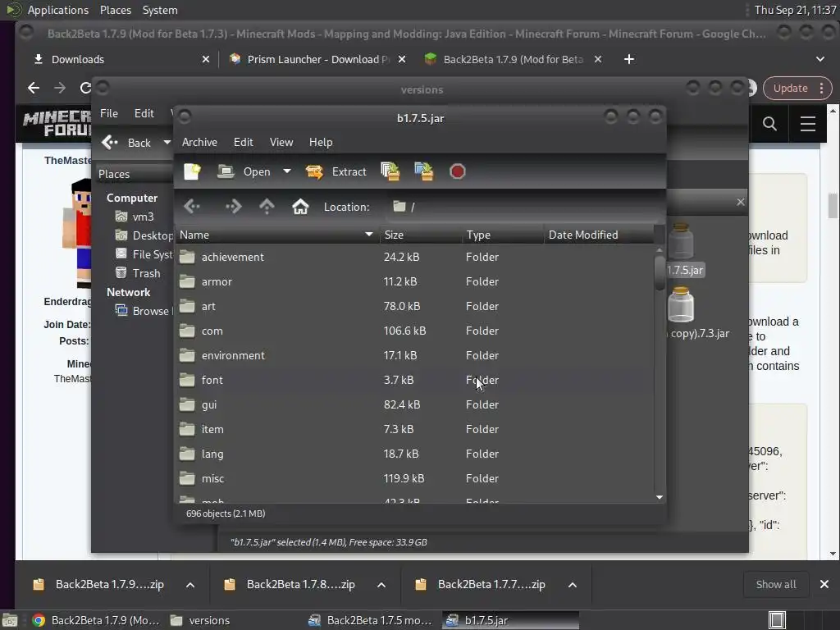Open the dropdown arrow next to Open
The width and height of the screenshot is (840, 630).
click(287, 171)
